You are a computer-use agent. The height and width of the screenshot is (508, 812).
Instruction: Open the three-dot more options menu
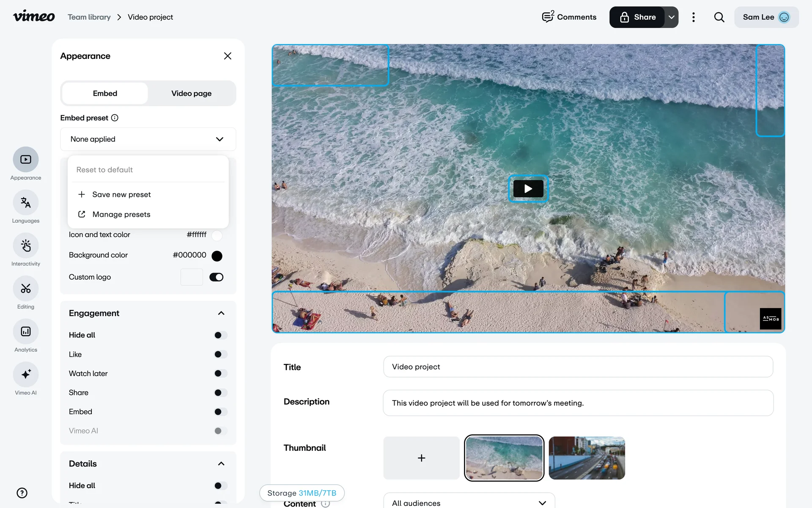(693, 17)
